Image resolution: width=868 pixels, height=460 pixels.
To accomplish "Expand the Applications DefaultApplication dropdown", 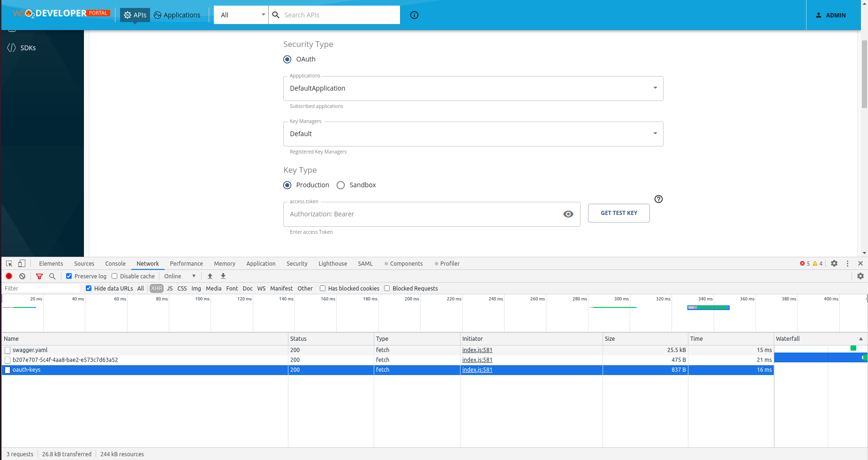I will click(x=473, y=88).
